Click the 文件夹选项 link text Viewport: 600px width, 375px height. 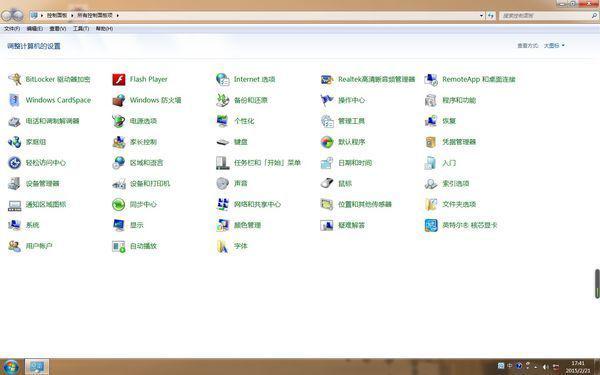click(x=459, y=204)
